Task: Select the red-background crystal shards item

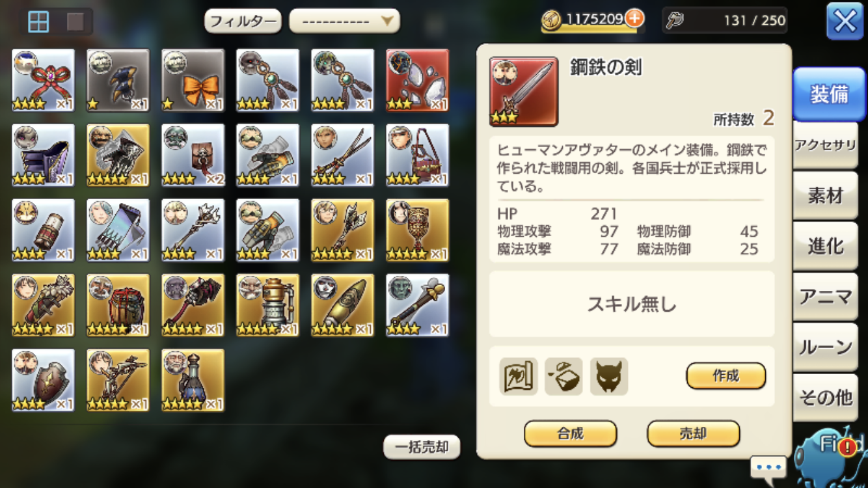Action: click(417, 80)
